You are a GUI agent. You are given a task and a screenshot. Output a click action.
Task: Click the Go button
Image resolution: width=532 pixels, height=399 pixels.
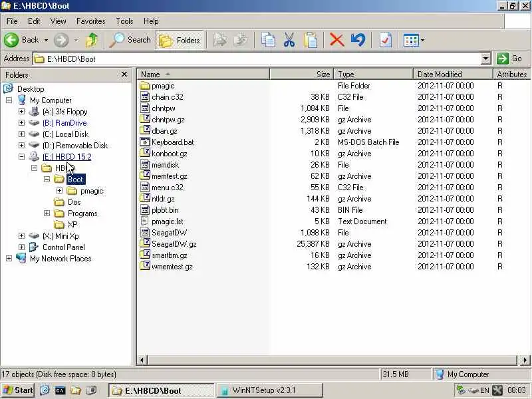(510, 59)
